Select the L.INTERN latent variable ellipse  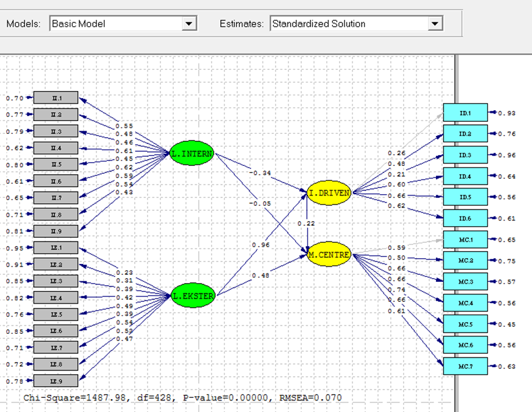(x=191, y=154)
